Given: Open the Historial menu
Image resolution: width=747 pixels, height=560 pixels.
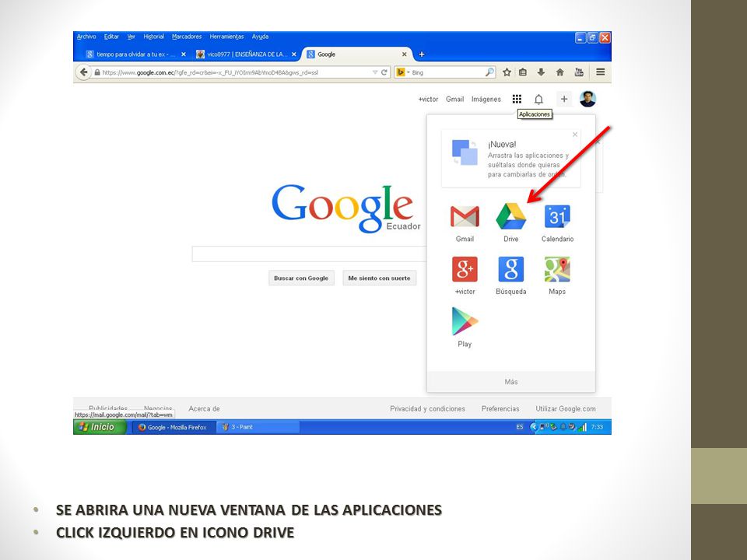Looking at the screenshot, I should tap(153, 37).
